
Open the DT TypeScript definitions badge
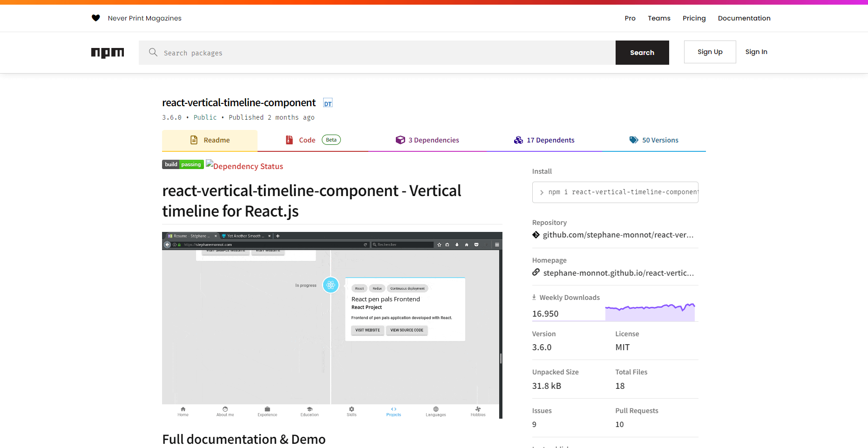328,103
